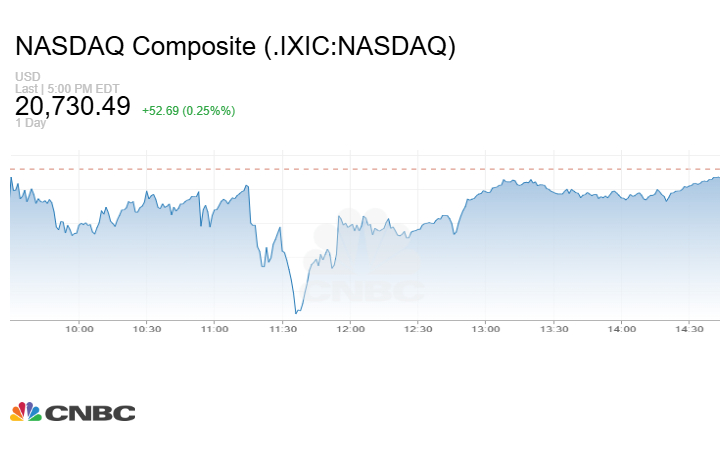
Task: Click the CNBC wordmark beside the peacock logo
Action: [x=90, y=413]
